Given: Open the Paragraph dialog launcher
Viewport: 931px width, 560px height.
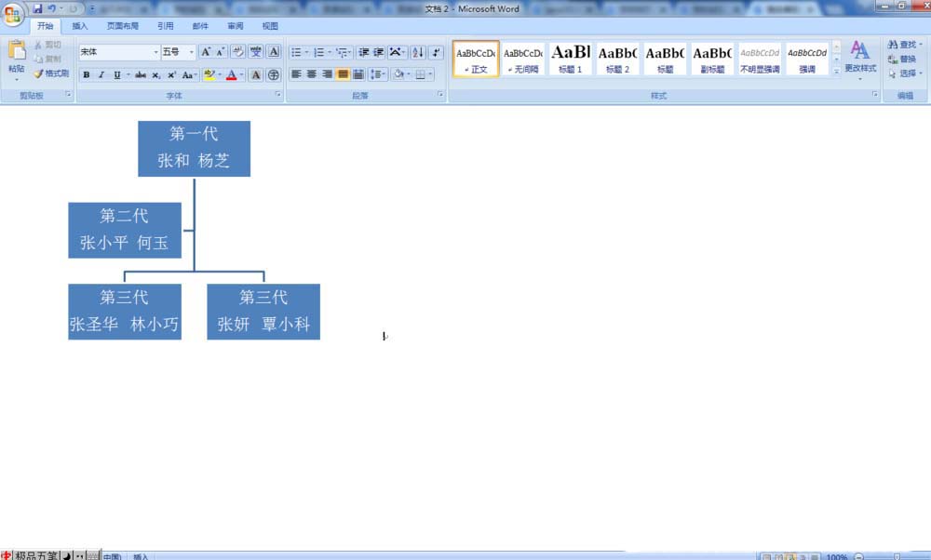Looking at the screenshot, I should point(440,94).
